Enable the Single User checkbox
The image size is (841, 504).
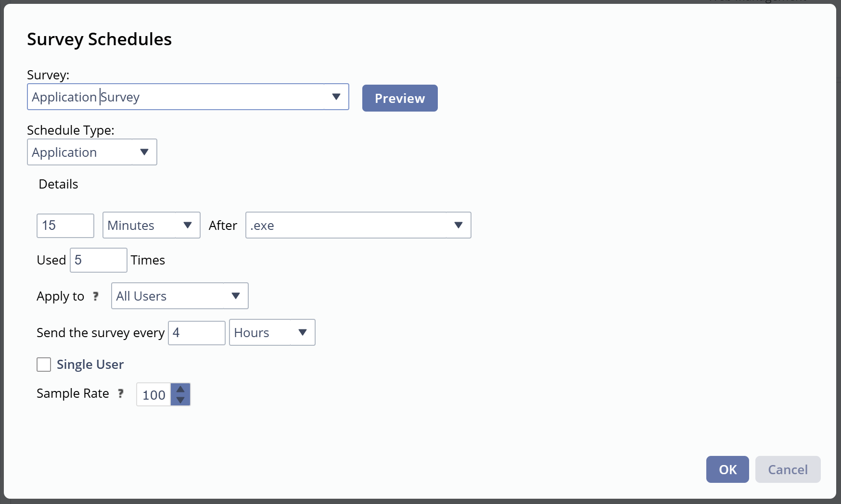tap(44, 365)
